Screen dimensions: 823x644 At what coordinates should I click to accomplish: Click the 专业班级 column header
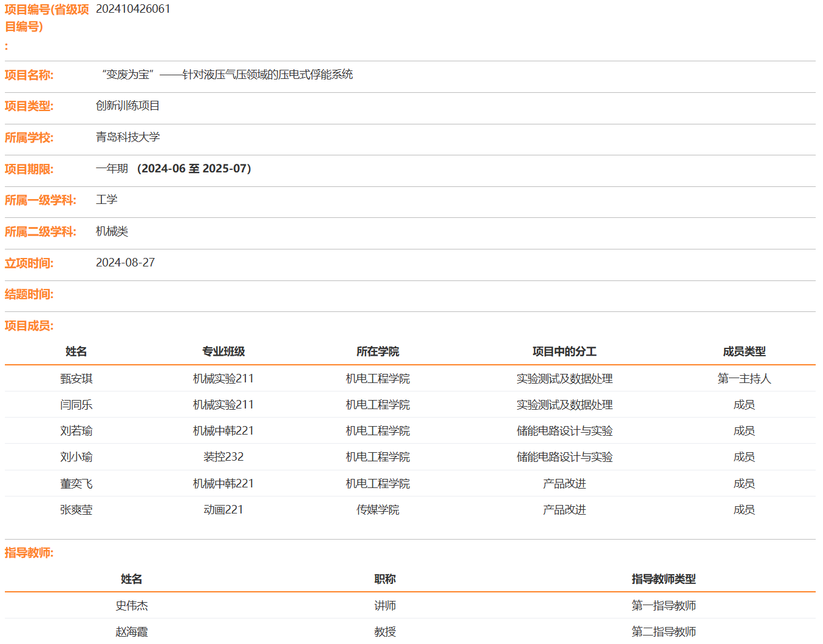point(224,351)
